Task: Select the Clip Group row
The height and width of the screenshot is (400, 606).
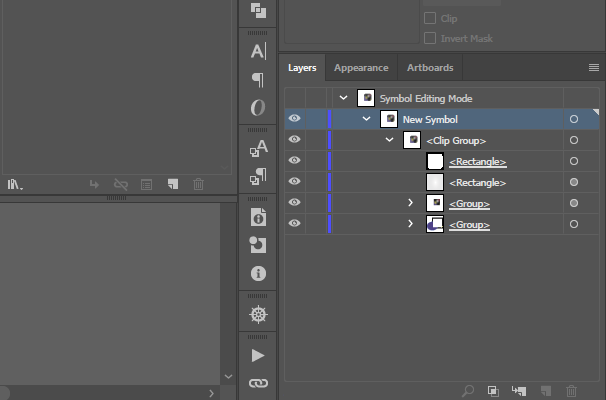Action: tap(442, 140)
